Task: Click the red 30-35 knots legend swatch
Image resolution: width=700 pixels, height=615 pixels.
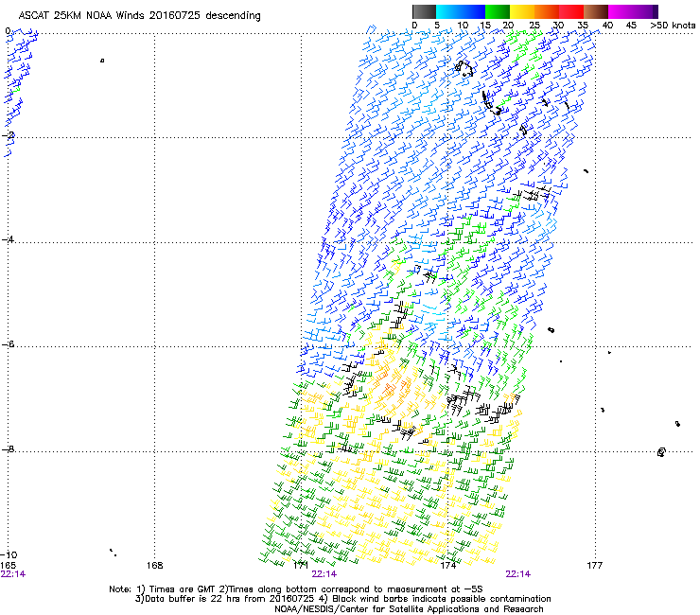Action: coord(571,11)
